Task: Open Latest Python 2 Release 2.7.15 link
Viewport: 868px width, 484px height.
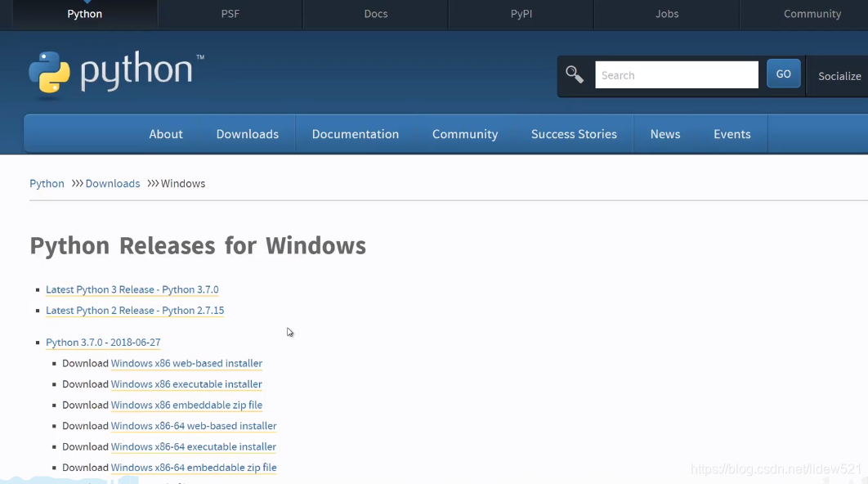Action: tap(135, 311)
